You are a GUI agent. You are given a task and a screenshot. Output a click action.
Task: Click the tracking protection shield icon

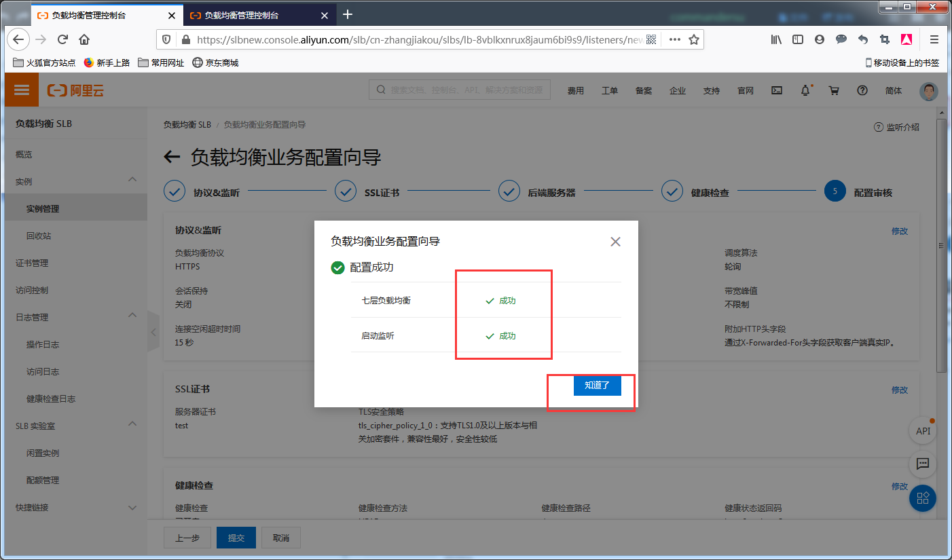166,39
